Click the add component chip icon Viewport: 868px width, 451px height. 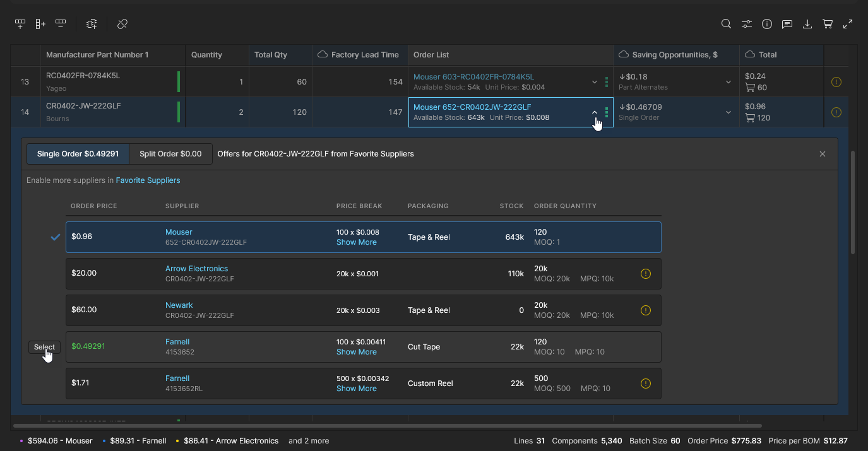point(92,24)
